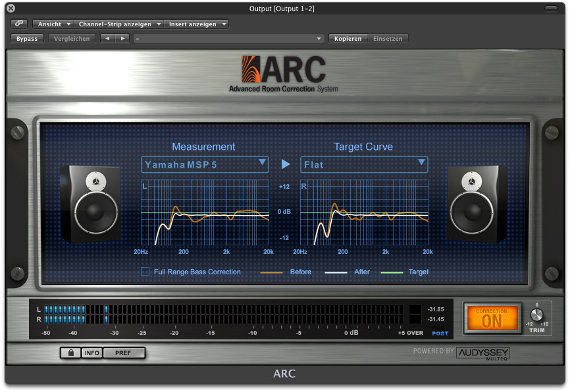Toggle the Correction ON button
Image resolution: width=570 pixels, height=392 pixels.
pyautogui.click(x=492, y=318)
